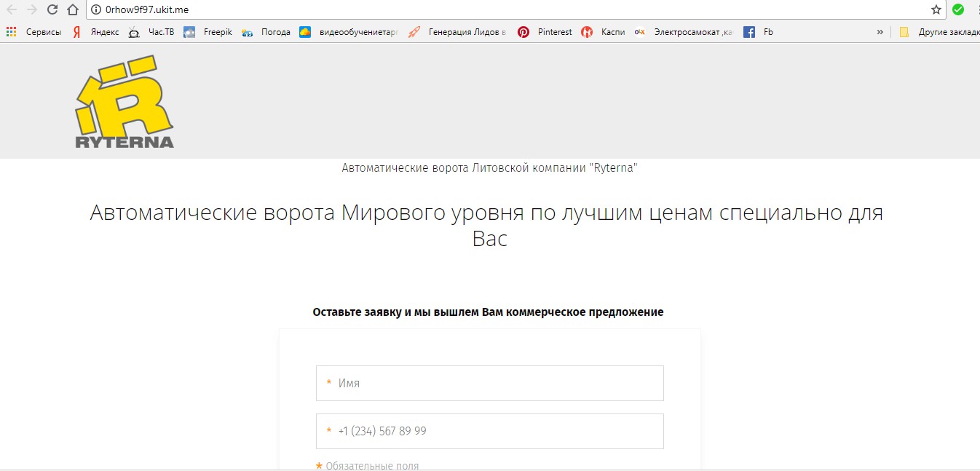Open the Электросамокат OLX bookmark
The image size is (980, 471).
(684, 32)
